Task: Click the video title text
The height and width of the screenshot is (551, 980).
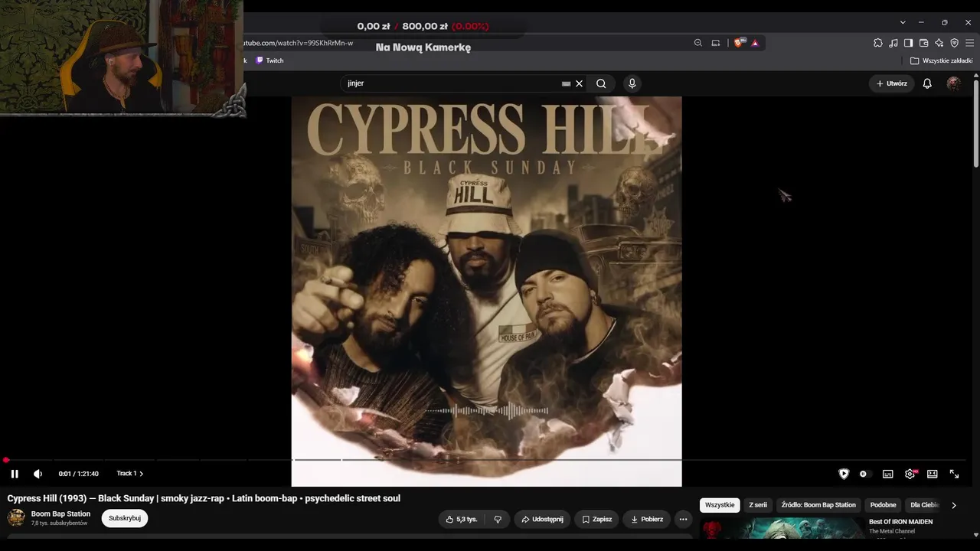Action: [x=204, y=498]
